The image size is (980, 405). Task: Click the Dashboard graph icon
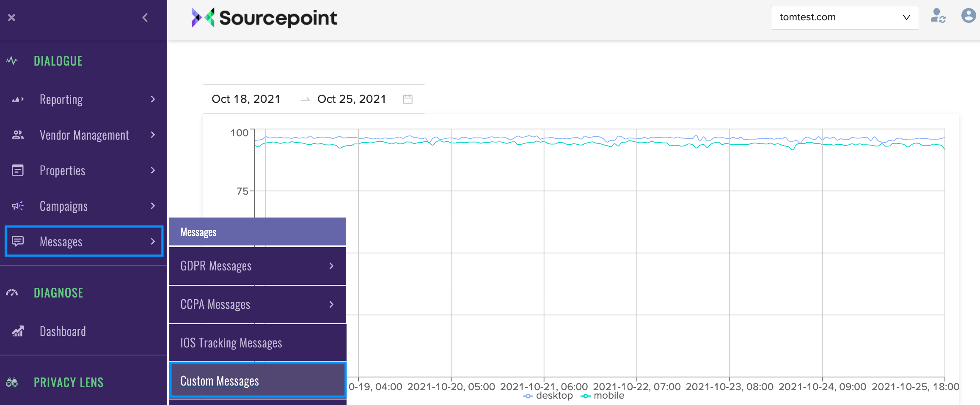click(17, 331)
